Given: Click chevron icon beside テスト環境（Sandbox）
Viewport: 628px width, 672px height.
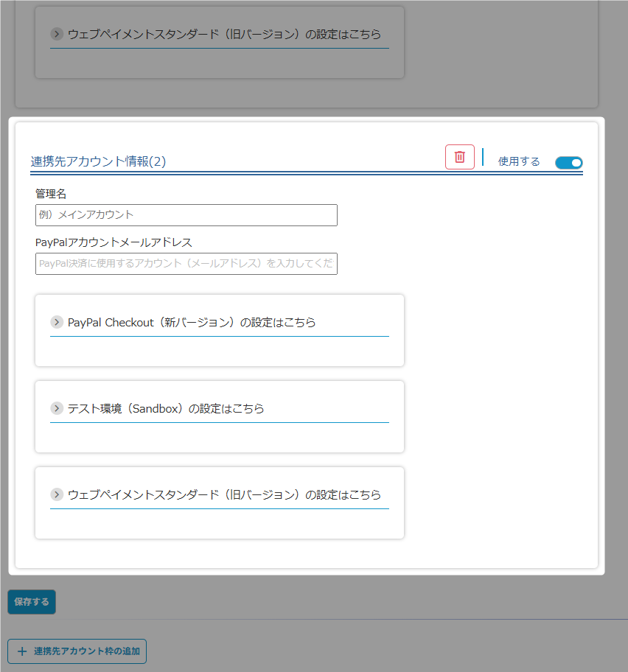Looking at the screenshot, I should tap(57, 408).
